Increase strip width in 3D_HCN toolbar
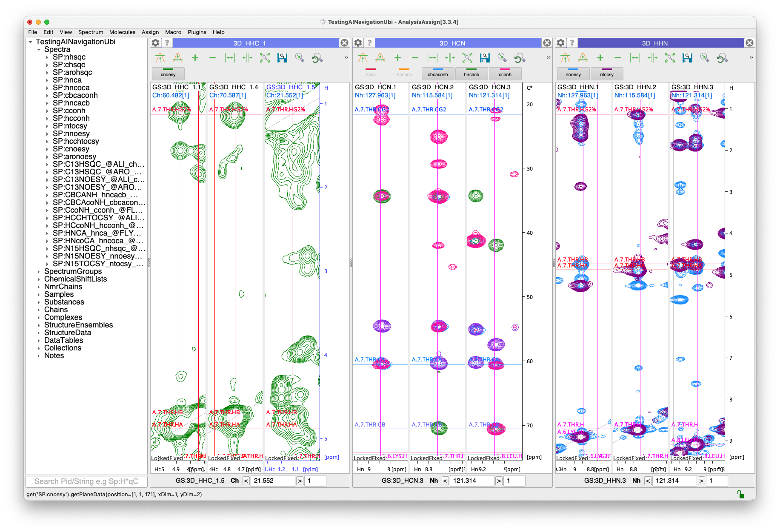Screen dimensions: 780x532 (432, 58)
